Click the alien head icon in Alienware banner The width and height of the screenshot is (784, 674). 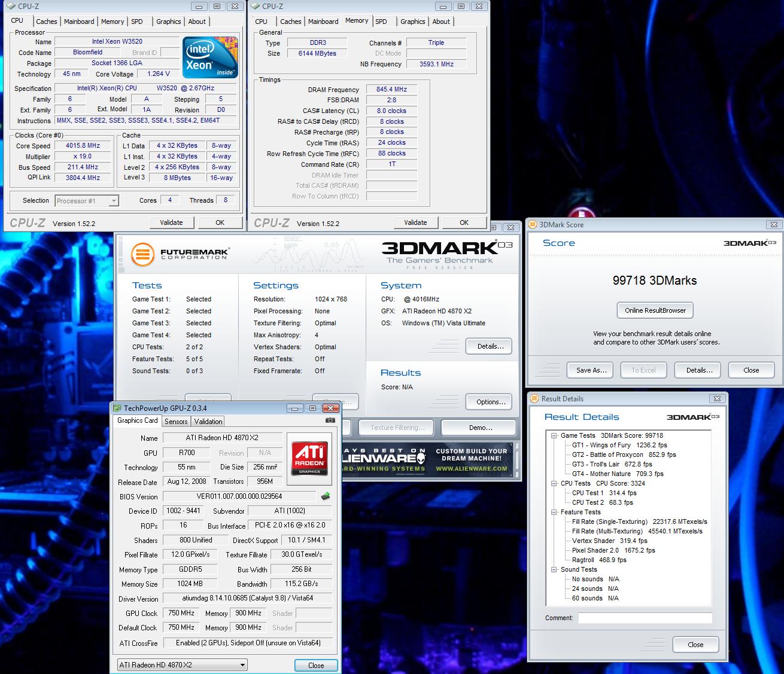(x=422, y=459)
